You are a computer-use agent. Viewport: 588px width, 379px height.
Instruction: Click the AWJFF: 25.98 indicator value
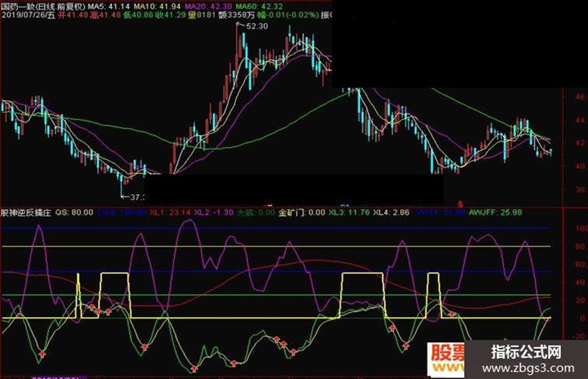[x=495, y=212]
